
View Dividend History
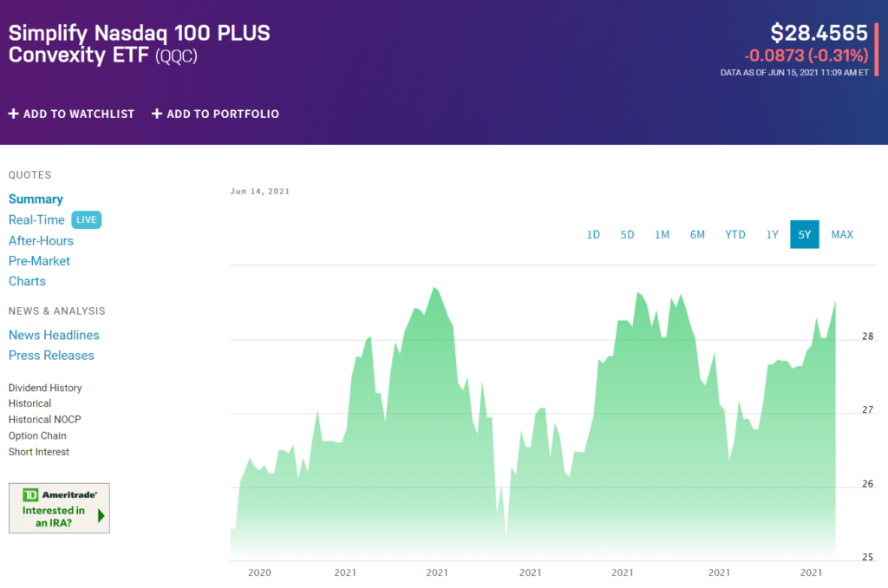click(45, 389)
